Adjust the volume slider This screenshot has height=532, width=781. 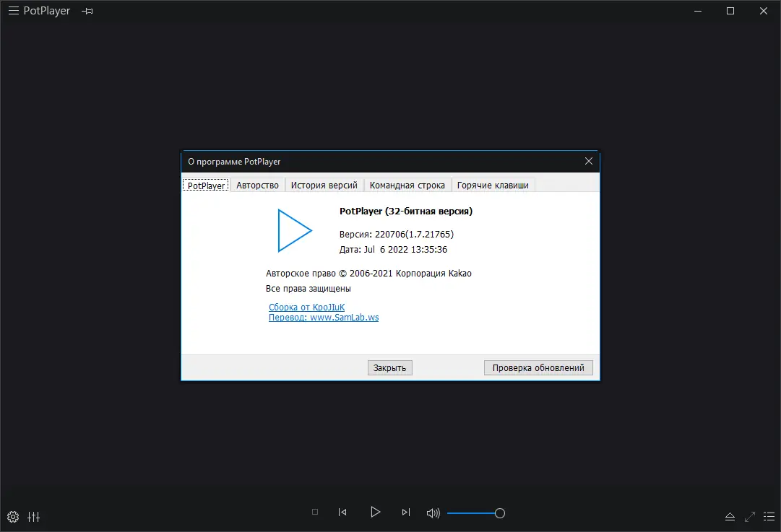click(501, 513)
